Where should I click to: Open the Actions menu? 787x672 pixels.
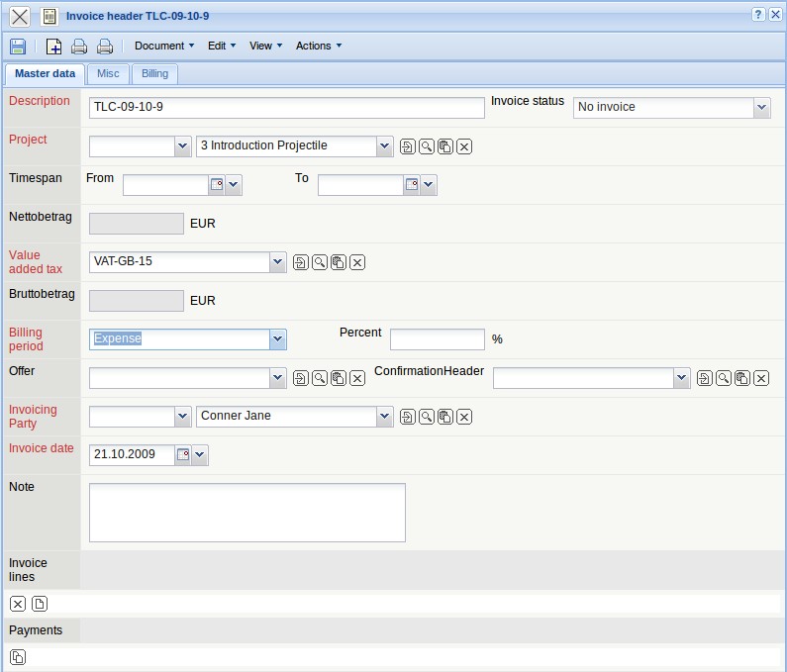[318, 46]
